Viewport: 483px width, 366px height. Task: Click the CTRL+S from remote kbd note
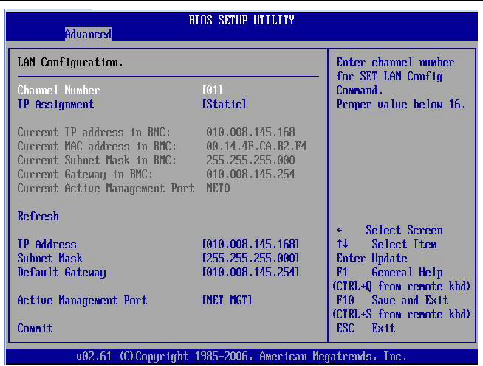click(x=401, y=314)
